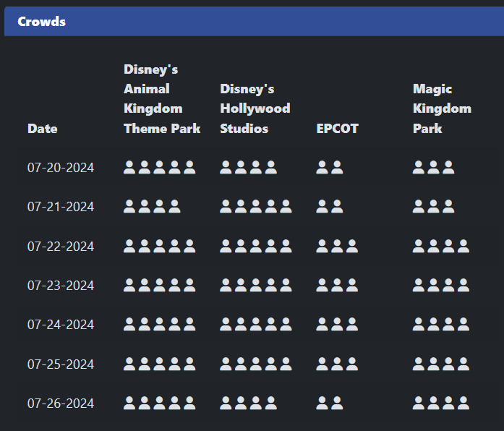Click Magic Kingdom crowd icons for 07-20-2024

(x=434, y=168)
